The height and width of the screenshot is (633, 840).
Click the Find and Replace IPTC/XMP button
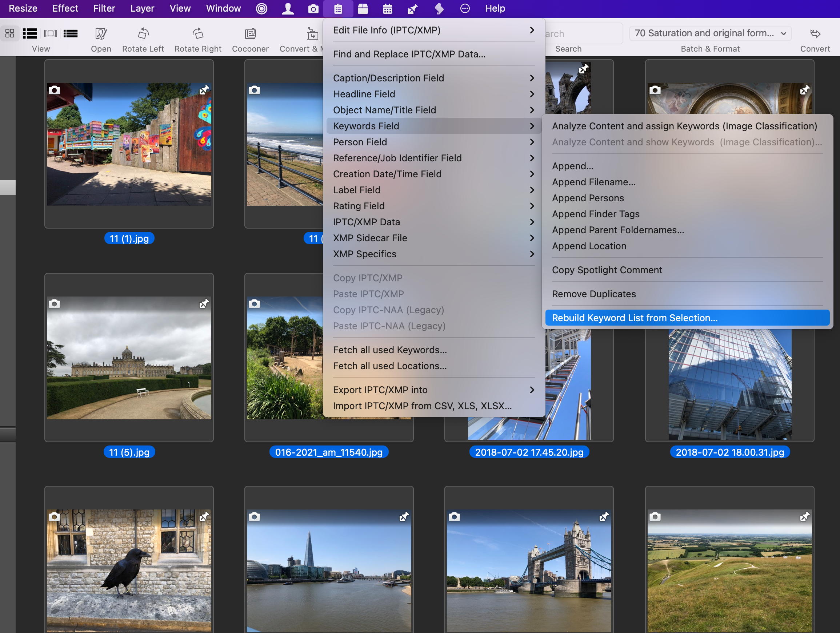point(408,54)
